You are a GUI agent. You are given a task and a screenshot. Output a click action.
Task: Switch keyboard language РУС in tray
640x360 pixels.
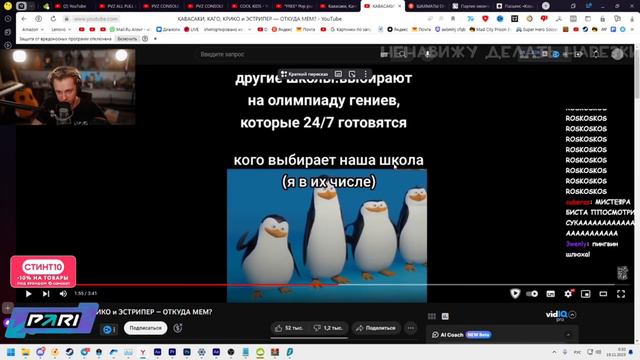(x=577, y=352)
